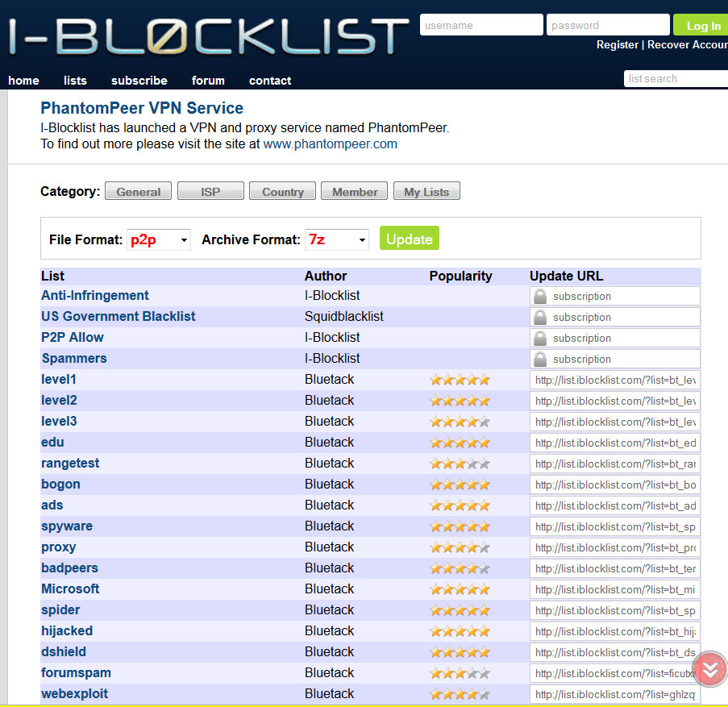The image size is (728, 707).
Task: Open the Recover Account link
Action: [688, 44]
